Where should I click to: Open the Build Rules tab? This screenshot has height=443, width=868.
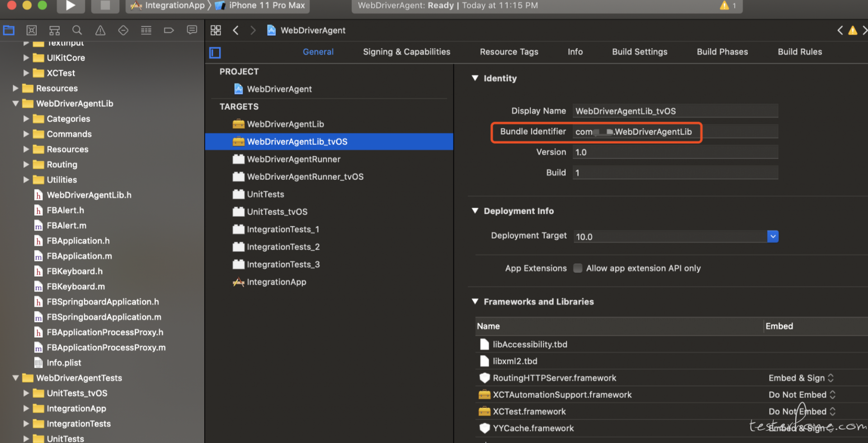[x=800, y=52]
